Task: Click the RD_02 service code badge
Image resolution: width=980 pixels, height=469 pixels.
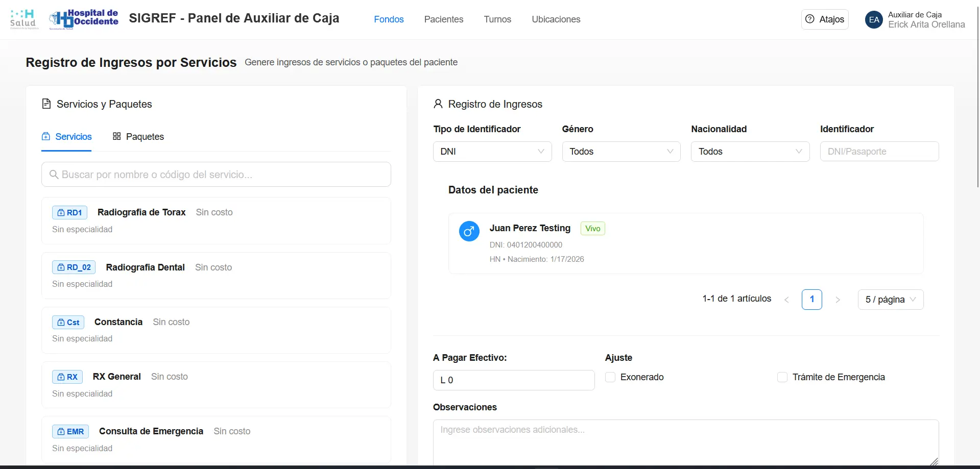Action: 74,267
